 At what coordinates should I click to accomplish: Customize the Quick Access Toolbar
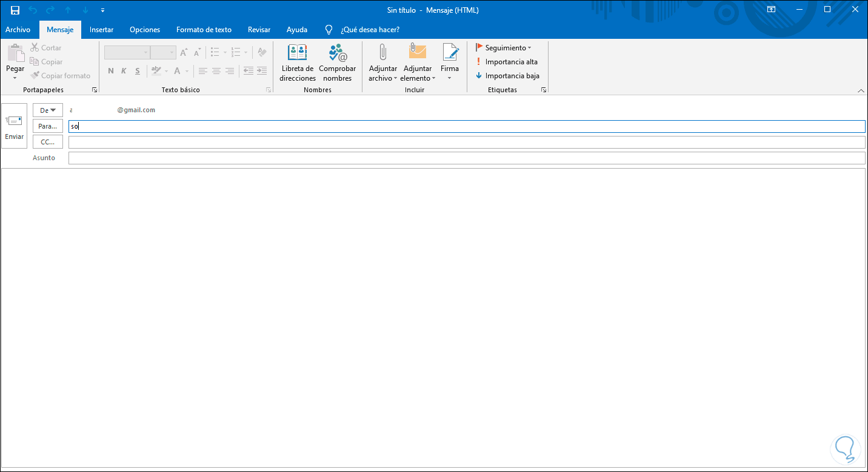[102, 10]
